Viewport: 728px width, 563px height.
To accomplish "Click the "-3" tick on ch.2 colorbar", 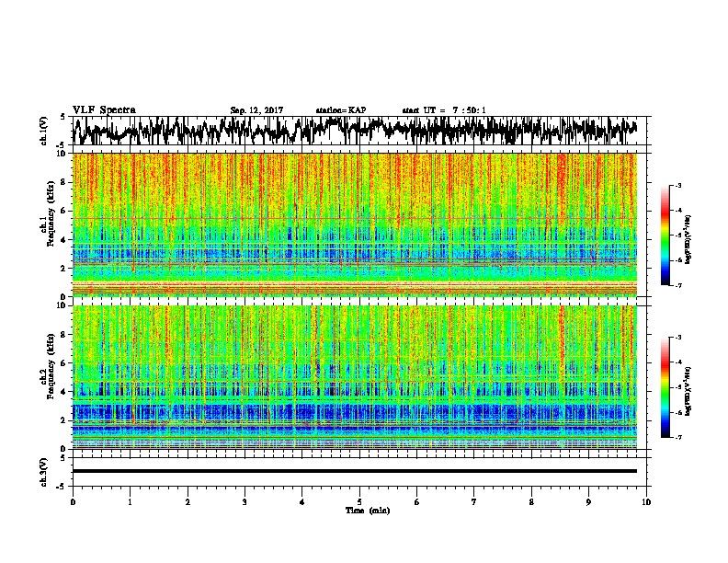I will [x=677, y=338].
